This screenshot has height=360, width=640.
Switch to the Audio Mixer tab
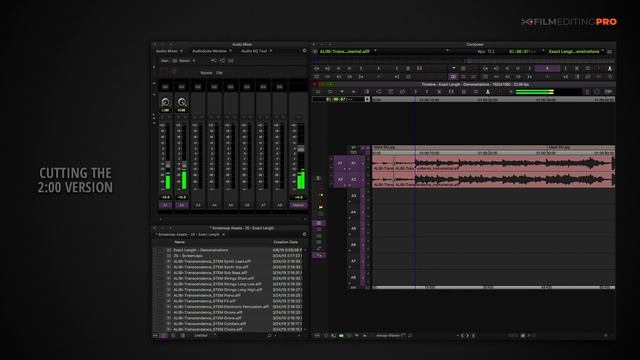point(167,51)
